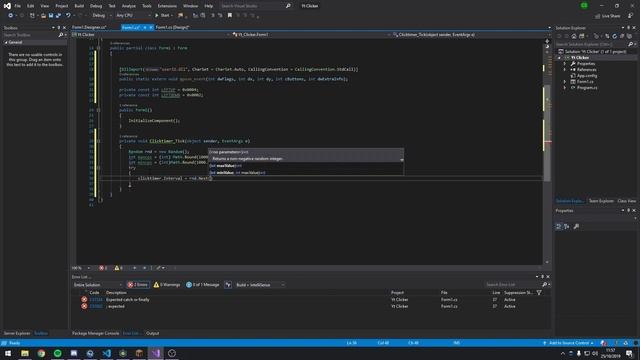Click the wrench Property Pages icon

tap(576, 227)
